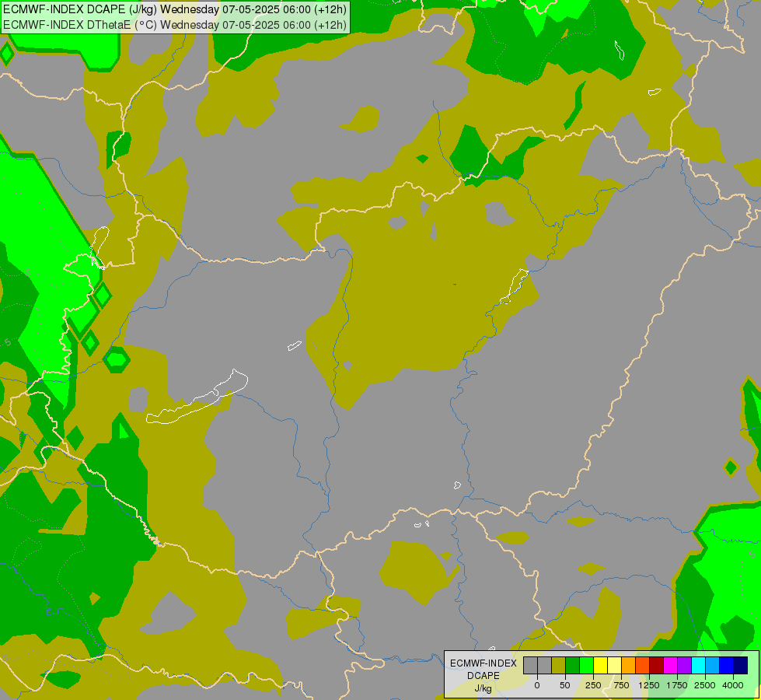Click the legend value '0'

coord(537,685)
